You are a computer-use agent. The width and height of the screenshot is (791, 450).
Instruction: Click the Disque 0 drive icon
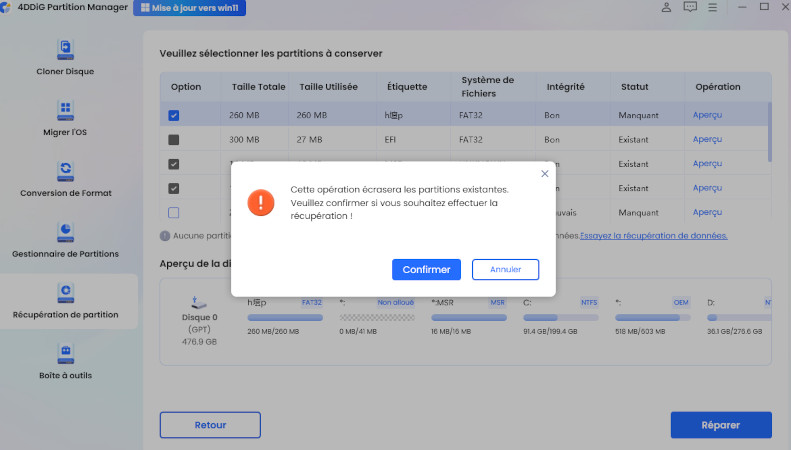[199, 303]
